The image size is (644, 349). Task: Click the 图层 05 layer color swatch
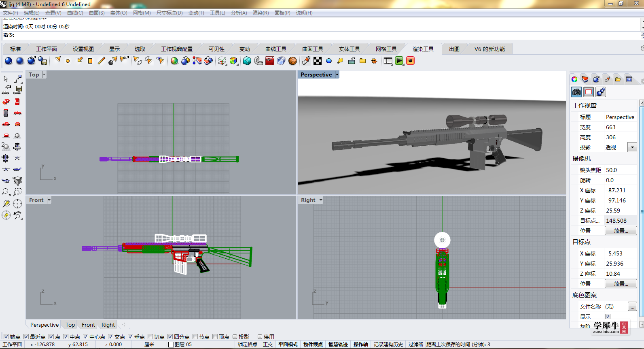171,345
